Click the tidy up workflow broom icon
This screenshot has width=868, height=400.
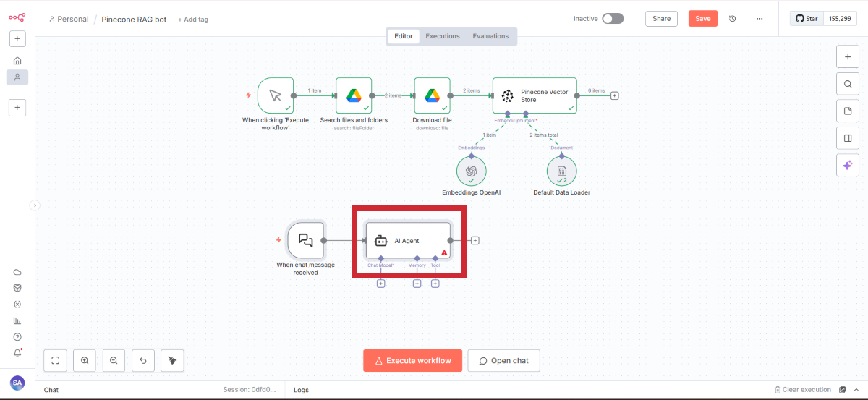(172, 360)
